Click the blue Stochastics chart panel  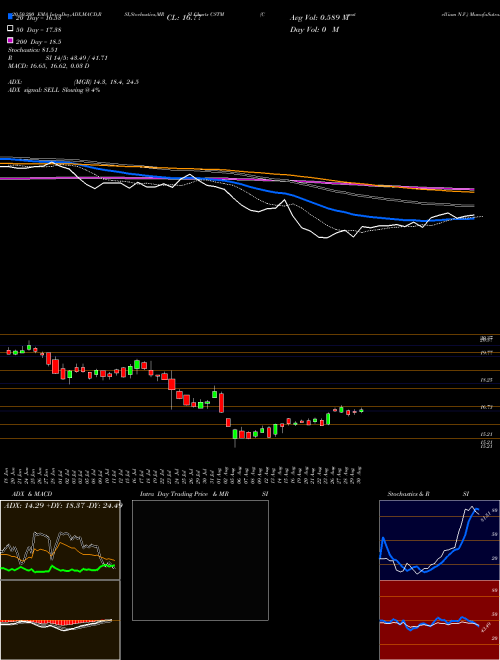point(439,540)
